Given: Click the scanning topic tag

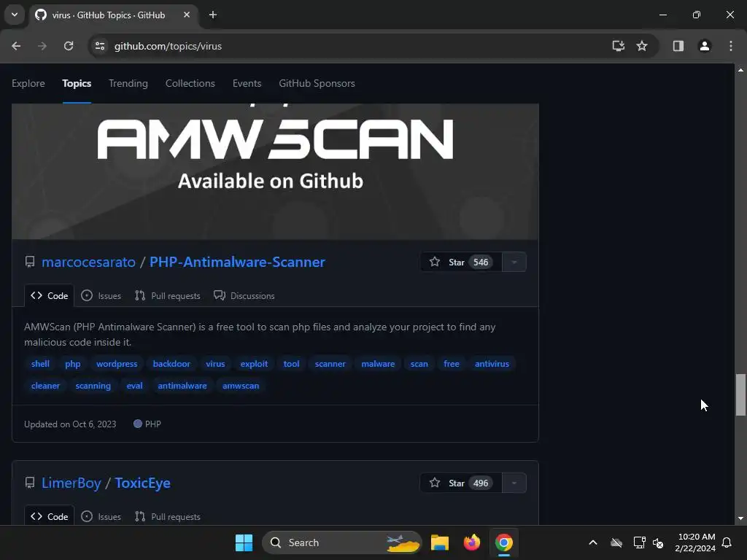Looking at the screenshot, I should coord(93,386).
